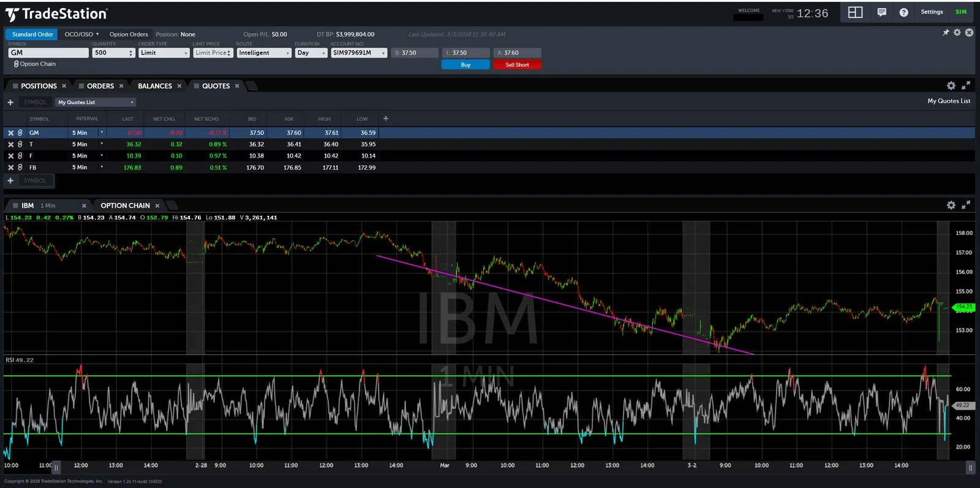Click the TradeStation logo
The image size is (980, 488).
point(56,14)
